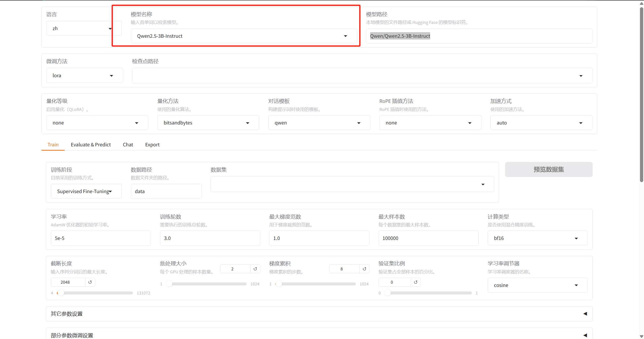Open the 量化方法 dropdown showing bitsandbytes
The height and width of the screenshot is (339, 644).
208,123
